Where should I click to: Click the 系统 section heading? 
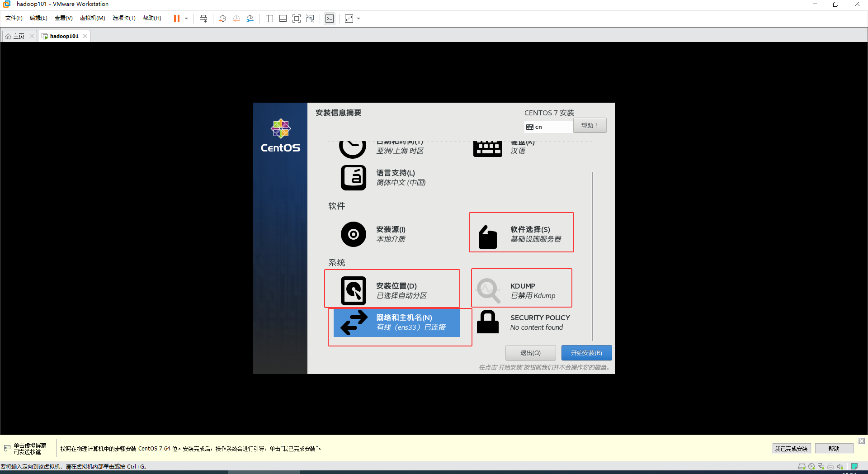point(336,263)
